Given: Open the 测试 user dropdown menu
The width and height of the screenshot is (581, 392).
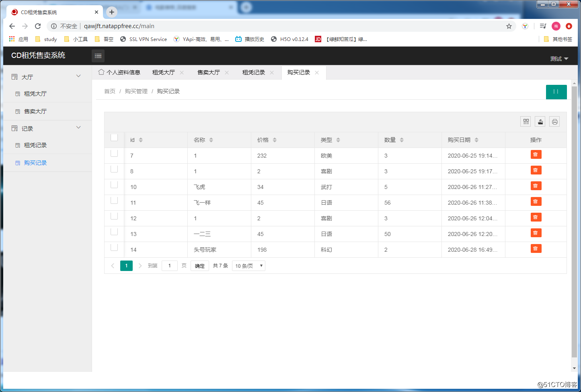Looking at the screenshot, I should (559, 59).
